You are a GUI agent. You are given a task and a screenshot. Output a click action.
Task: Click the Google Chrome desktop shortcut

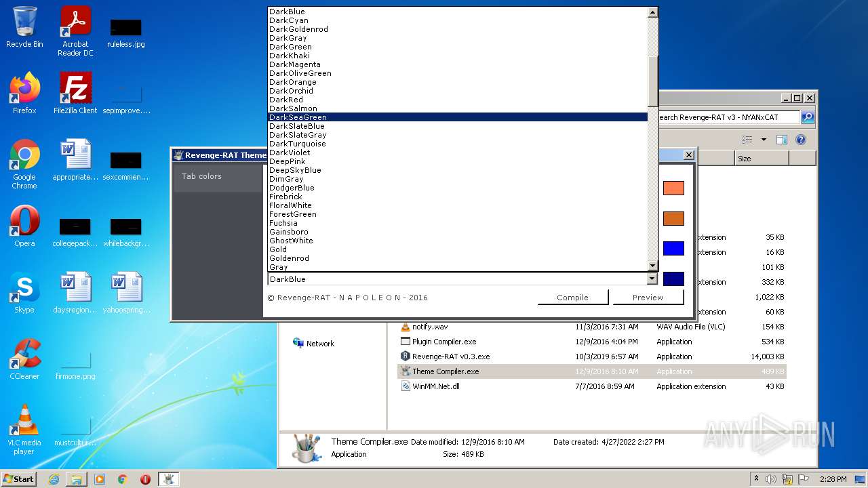coord(24,164)
